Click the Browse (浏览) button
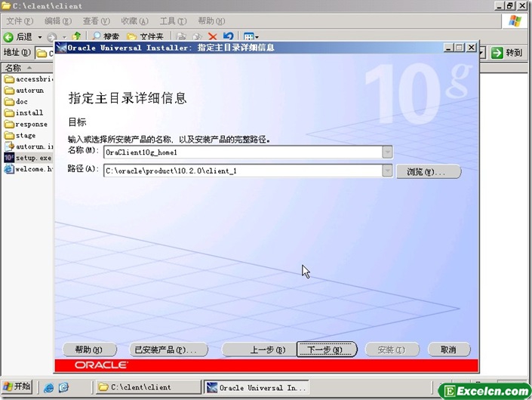532x400 pixels. (428, 172)
